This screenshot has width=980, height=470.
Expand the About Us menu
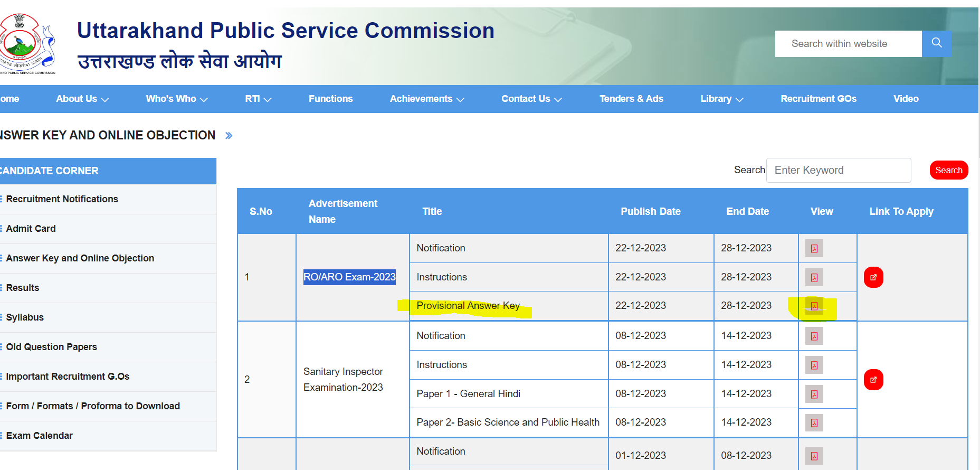point(82,99)
